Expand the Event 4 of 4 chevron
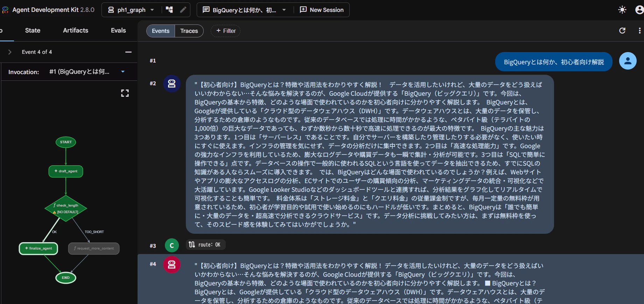Screen dimensions: 644x304 pos(10,52)
